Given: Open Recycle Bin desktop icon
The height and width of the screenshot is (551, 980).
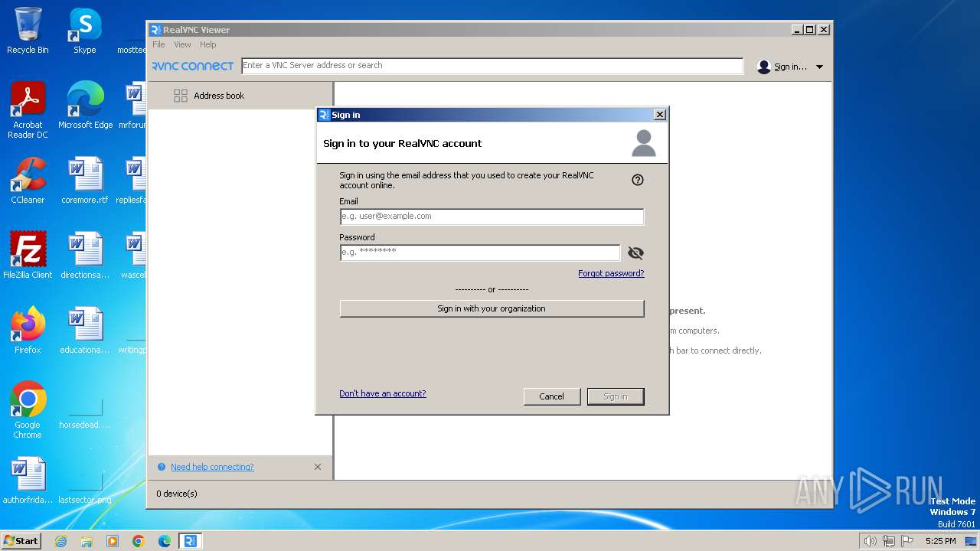Looking at the screenshot, I should click(x=28, y=31).
